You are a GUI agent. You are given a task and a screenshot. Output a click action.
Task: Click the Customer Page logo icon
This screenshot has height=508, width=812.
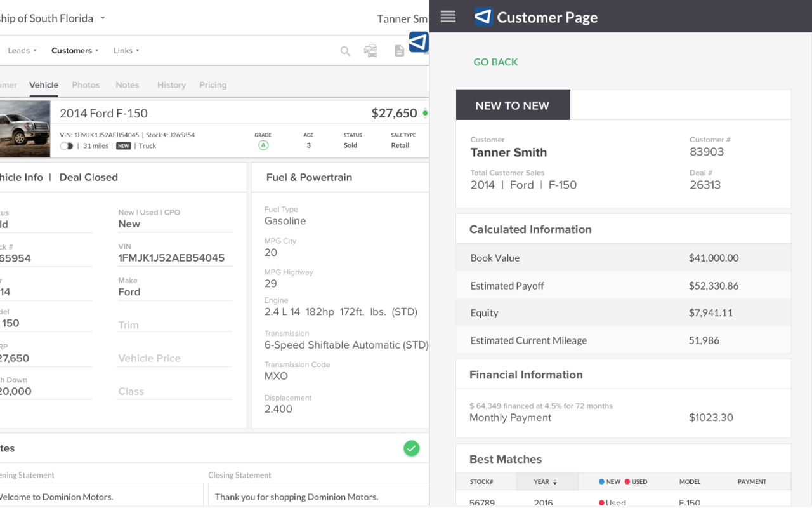click(x=483, y=17)
